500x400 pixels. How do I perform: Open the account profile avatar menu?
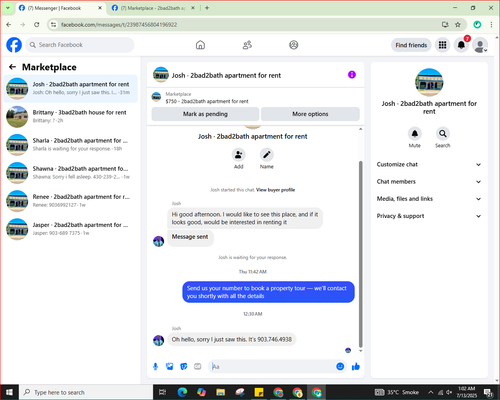click(x=480, y=45)
